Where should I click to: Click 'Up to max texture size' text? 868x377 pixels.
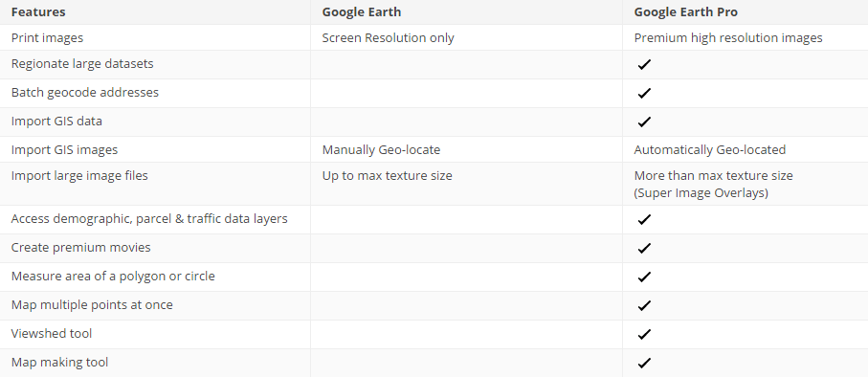pos(387,175)
